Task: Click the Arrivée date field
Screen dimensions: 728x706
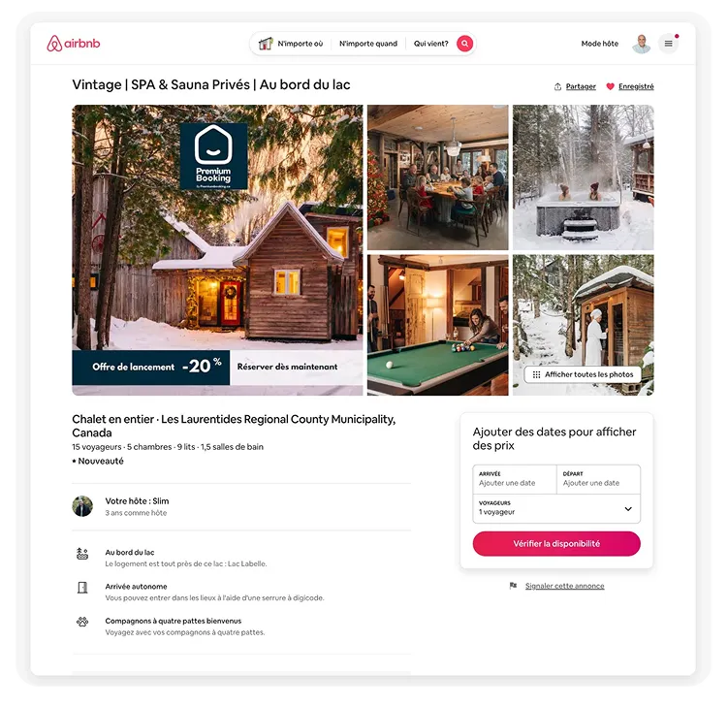Action: (x=515, y=479)
